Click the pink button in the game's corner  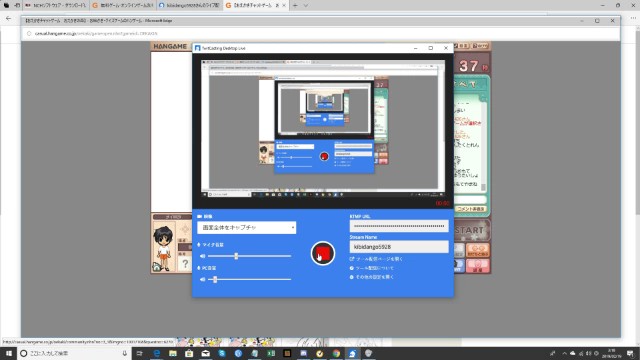(x=478, y=266)
